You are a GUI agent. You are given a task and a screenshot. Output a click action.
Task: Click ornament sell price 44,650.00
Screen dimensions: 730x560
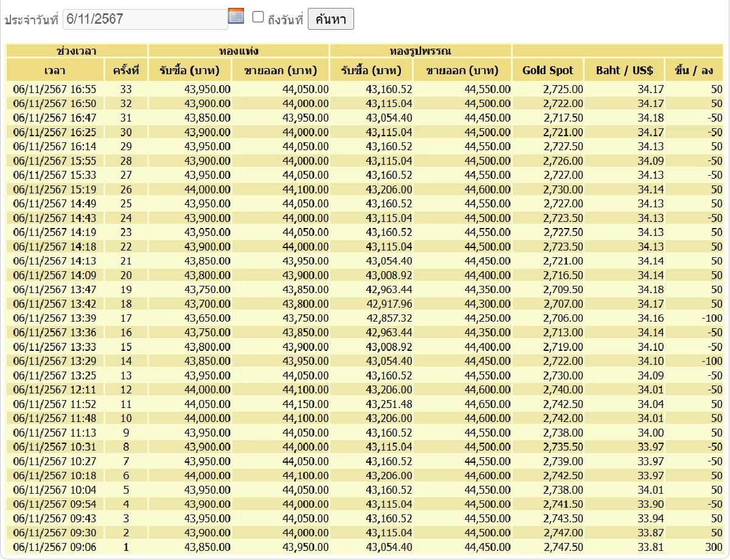487,404
